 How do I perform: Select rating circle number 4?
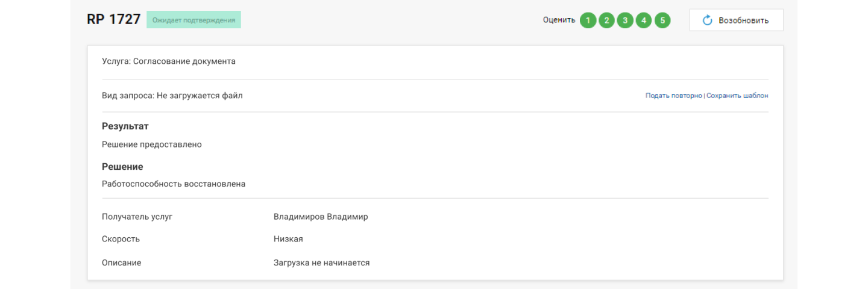(x=644, y=20)
